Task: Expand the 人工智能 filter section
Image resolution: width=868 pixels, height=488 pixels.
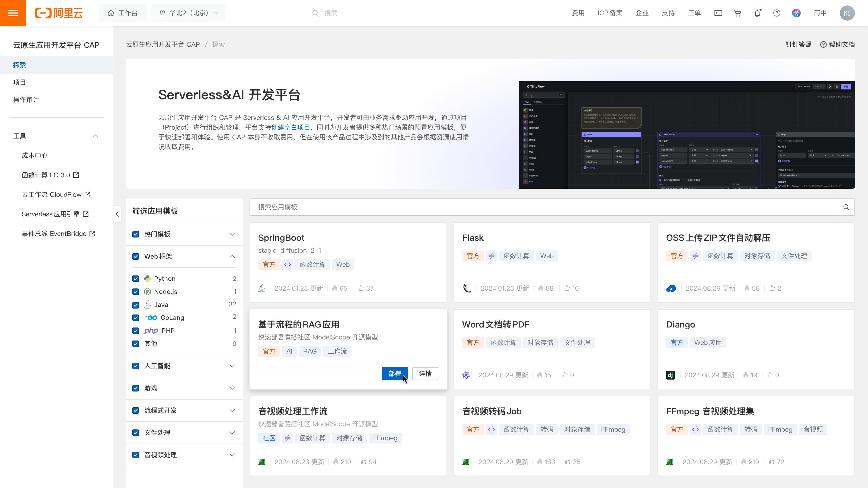Action: point(232,366)
